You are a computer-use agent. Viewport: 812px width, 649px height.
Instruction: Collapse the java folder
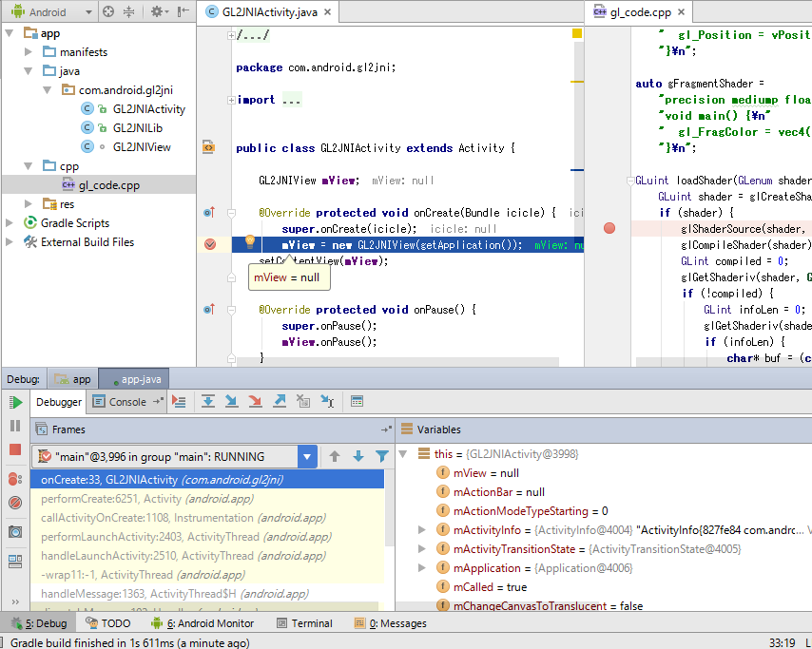pyautogui.click(x=29, y=71)
